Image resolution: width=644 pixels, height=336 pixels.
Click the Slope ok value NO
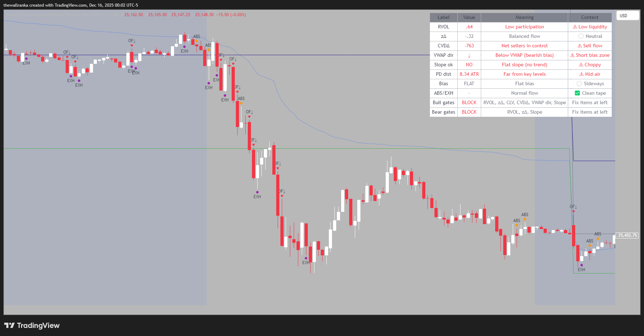[469, 65]
